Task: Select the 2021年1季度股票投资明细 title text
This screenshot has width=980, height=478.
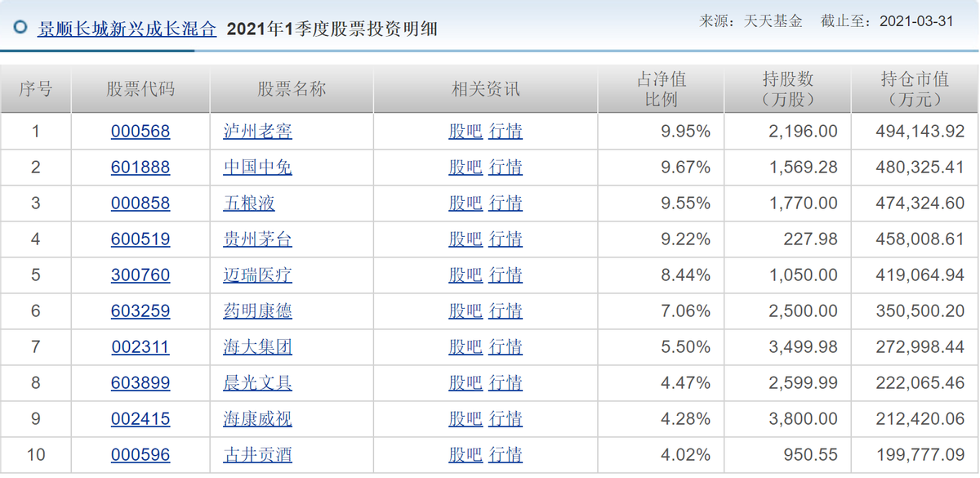Action: pyautogui.click(x=332, y=29)
